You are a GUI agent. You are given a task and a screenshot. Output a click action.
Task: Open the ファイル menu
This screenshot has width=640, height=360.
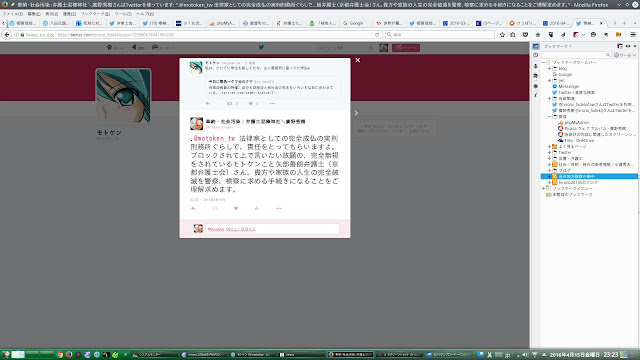[13, 14]
